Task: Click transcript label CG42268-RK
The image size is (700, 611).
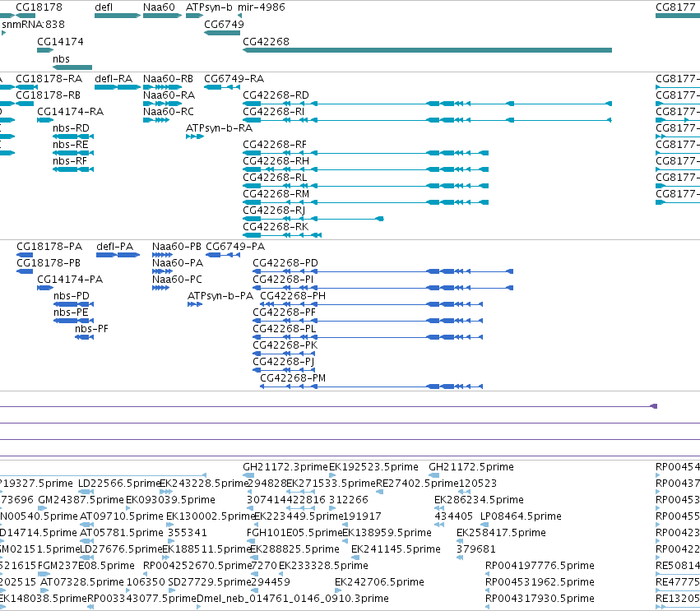Action: point(276,227)
